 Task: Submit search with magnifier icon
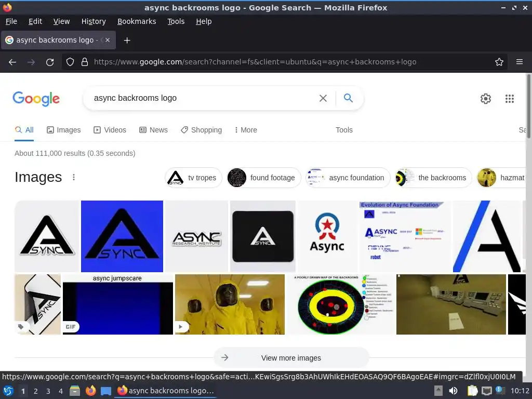tap(348, 98)
